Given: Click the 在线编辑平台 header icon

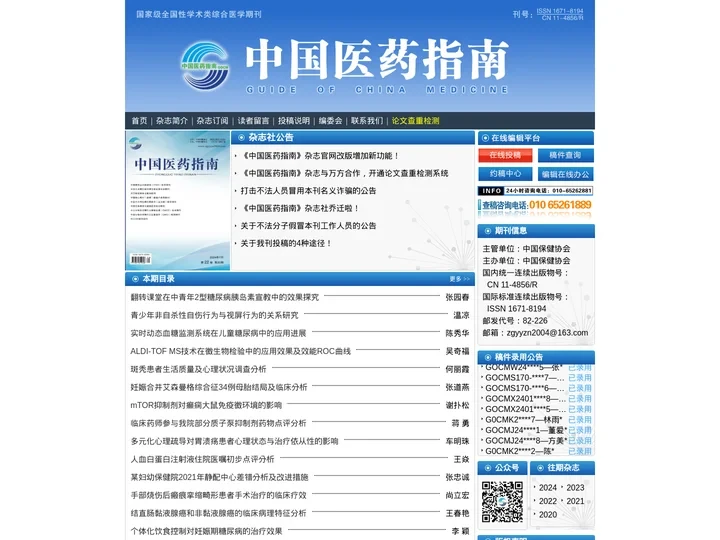Looking at the screenshot, I should point(485,138).
